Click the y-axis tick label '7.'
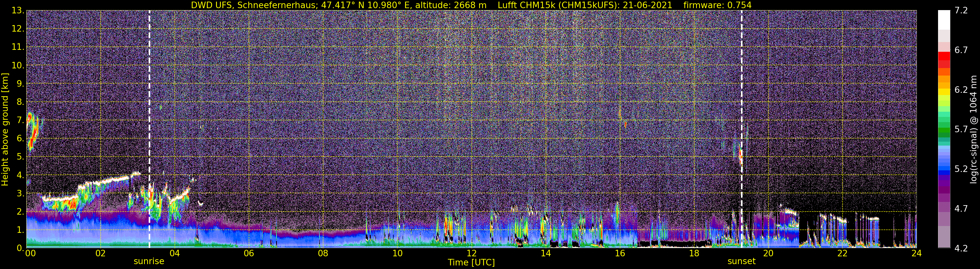 (20, 120)
